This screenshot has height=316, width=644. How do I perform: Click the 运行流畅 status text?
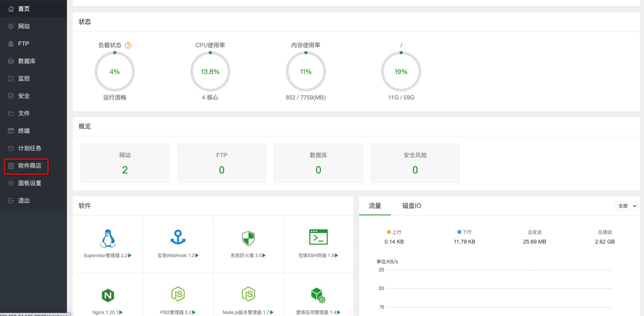coord(115,98)
